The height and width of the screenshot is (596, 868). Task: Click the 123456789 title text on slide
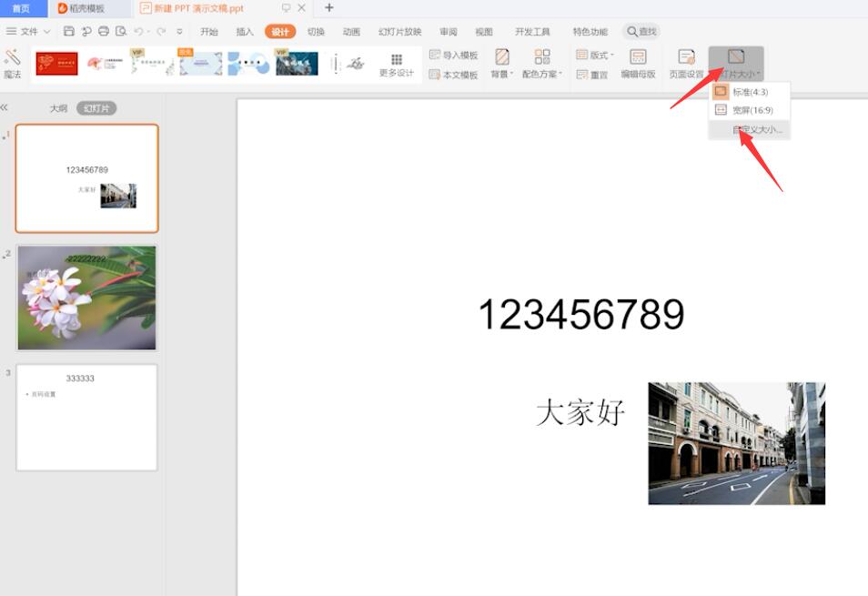(x=581, y=314)
